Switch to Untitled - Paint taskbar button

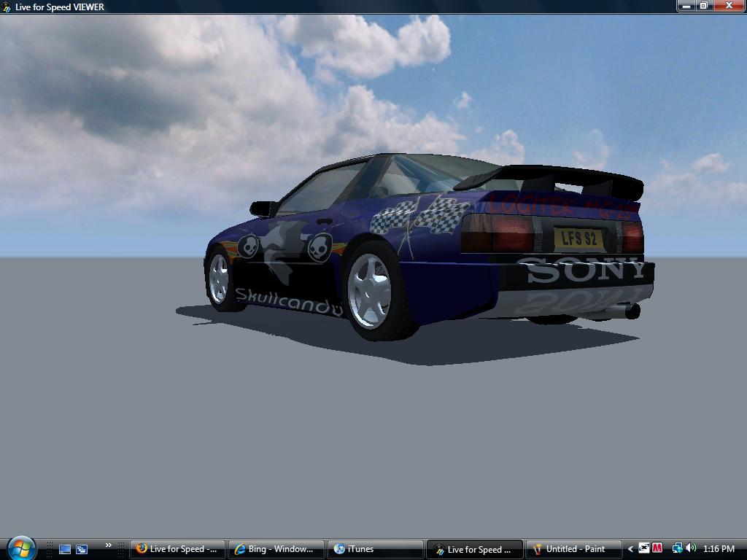tap(573, 549)
